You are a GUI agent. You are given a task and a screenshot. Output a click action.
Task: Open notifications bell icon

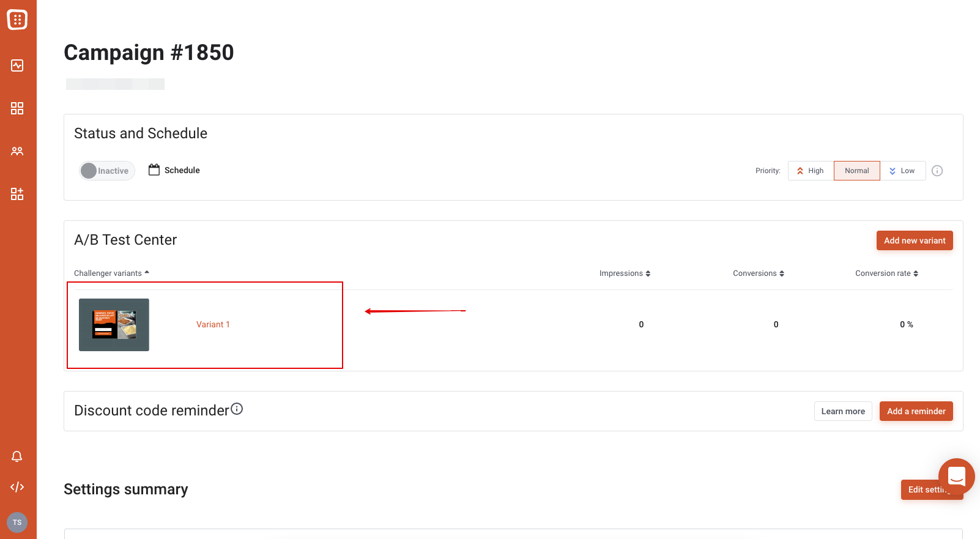point(17,456)
